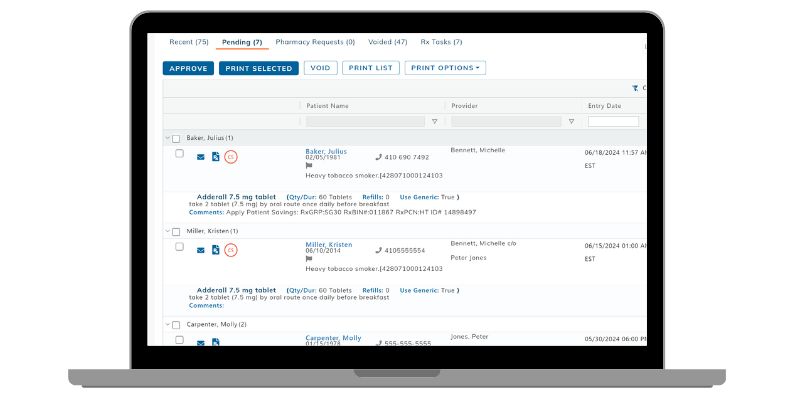Open Miller, Kristen patient link
The height and width of the screenshot is (398, 794).
click(x=329, y=244)
